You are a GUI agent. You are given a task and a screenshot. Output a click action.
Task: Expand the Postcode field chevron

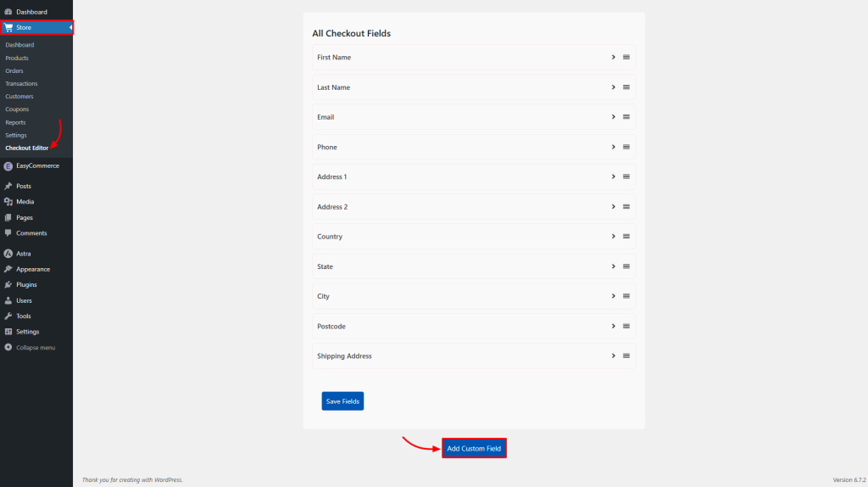coord(614,326)
